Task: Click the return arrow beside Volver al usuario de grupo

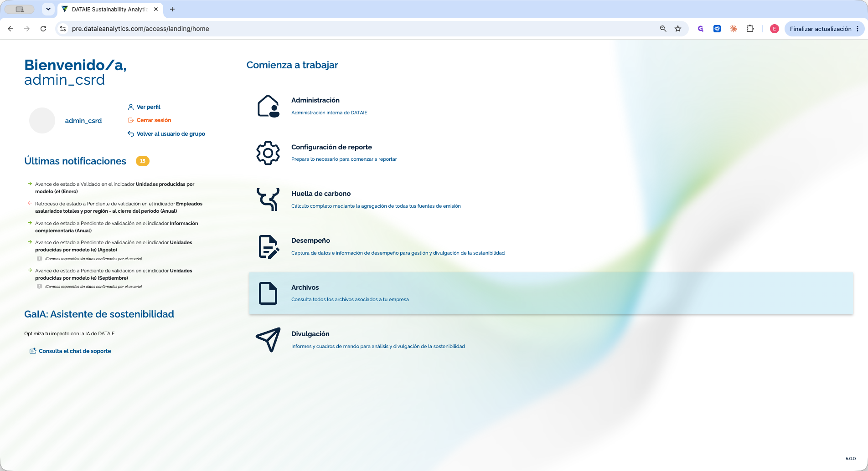Action: coord(131,134)
